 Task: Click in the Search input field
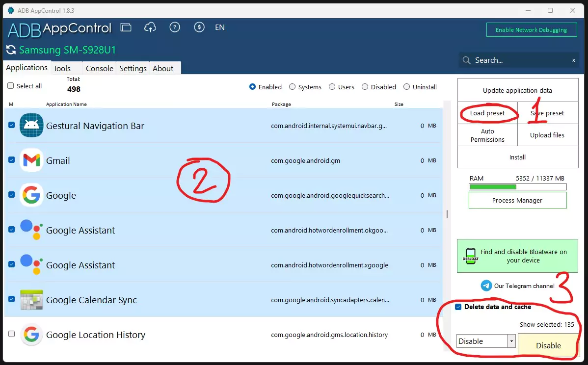tap(519, 60)
